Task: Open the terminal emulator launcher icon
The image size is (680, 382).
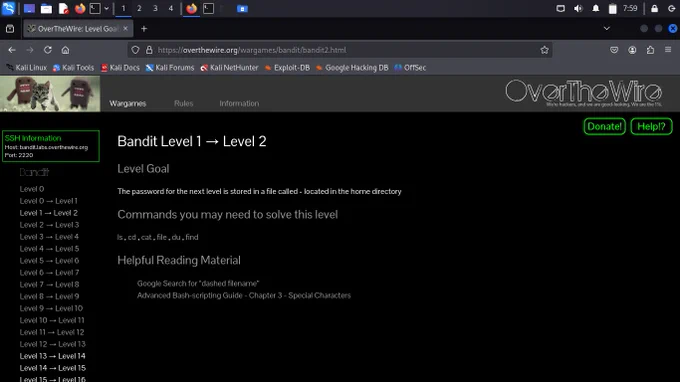Action: pos(95,9)
